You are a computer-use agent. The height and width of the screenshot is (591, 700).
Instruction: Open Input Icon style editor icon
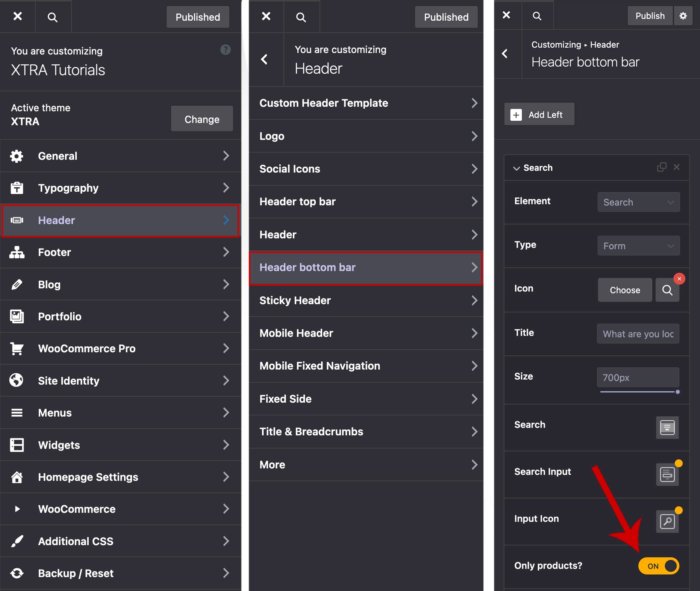pos(667,521)
